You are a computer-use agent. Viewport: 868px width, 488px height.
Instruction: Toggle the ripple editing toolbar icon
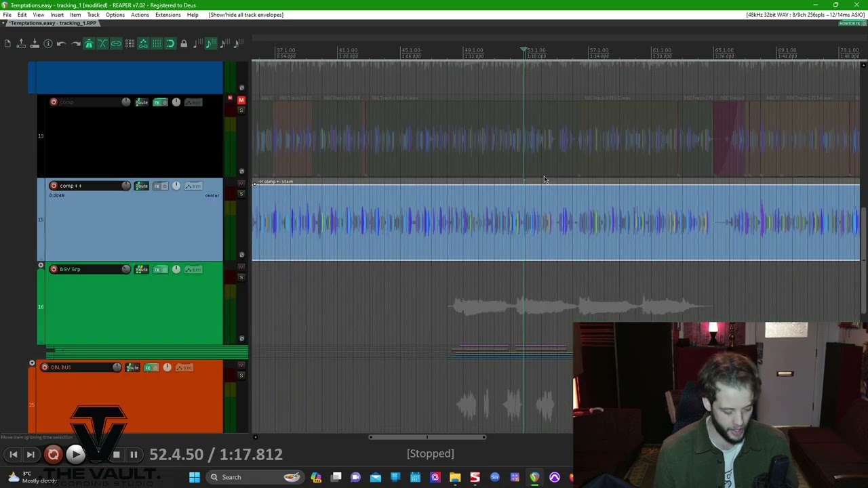click(130, 43)
